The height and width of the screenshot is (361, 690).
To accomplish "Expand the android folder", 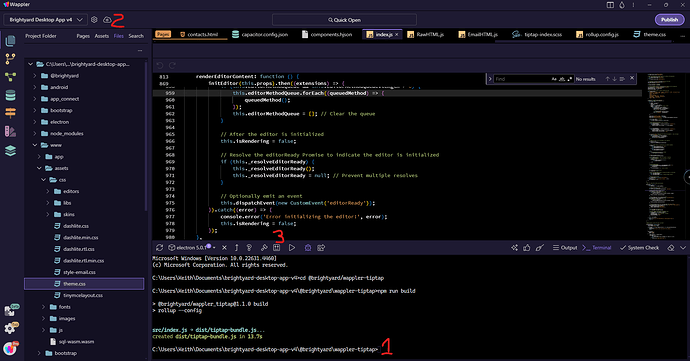I will [x=35, y=87].
